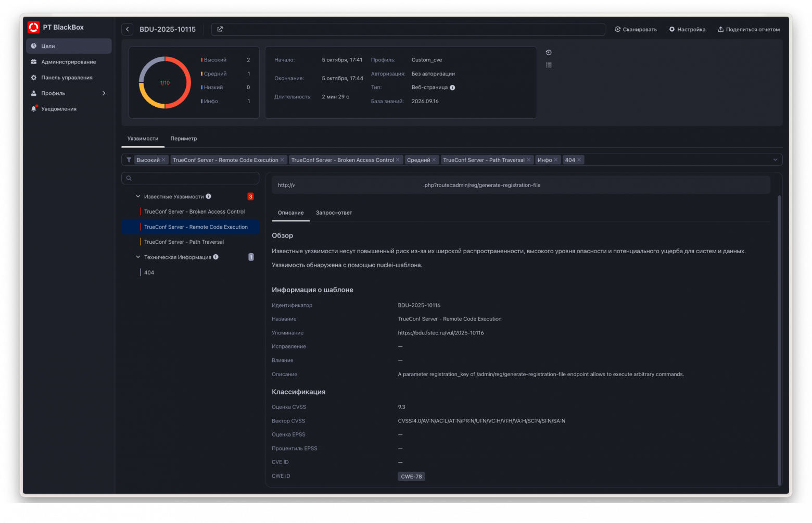Screen dimensions: 812x523
Task: Focus the vulnerability search field
Action: point(191,178)
